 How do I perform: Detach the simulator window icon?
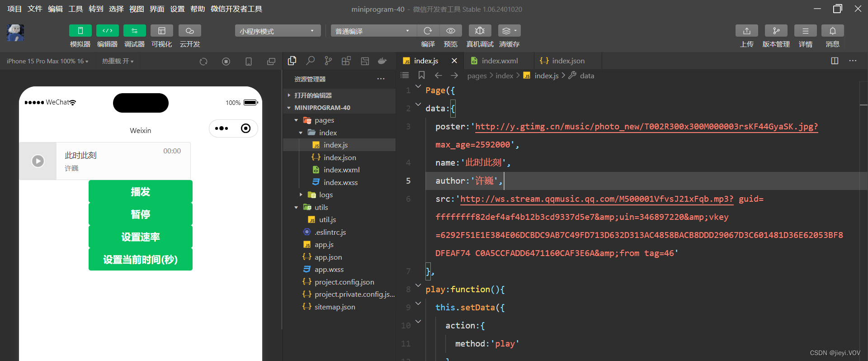[271, 62]
